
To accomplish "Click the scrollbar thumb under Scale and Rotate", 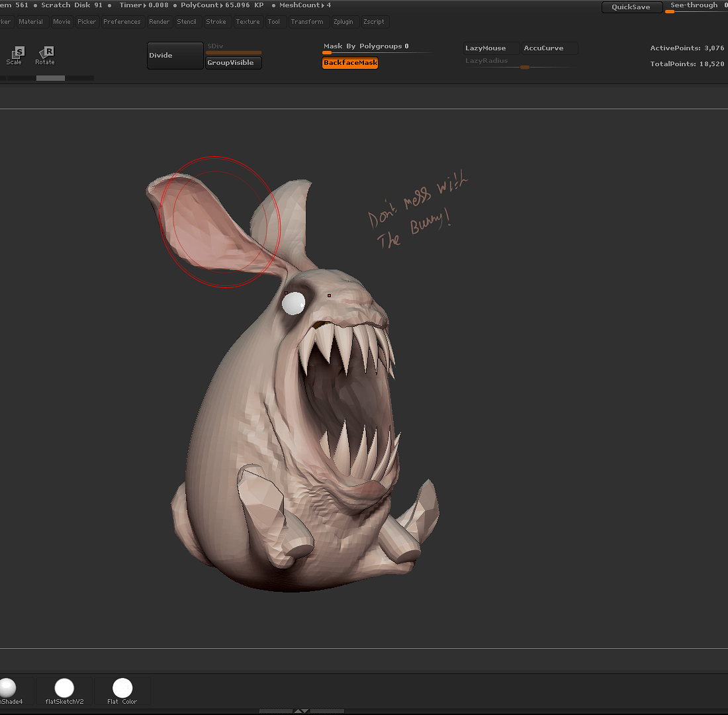I will [x=50, y=78].
